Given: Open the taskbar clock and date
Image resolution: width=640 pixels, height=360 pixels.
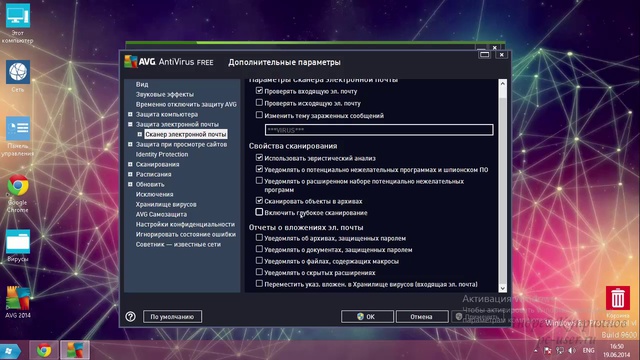Looking at the screenshot, I should pos(617,351).
